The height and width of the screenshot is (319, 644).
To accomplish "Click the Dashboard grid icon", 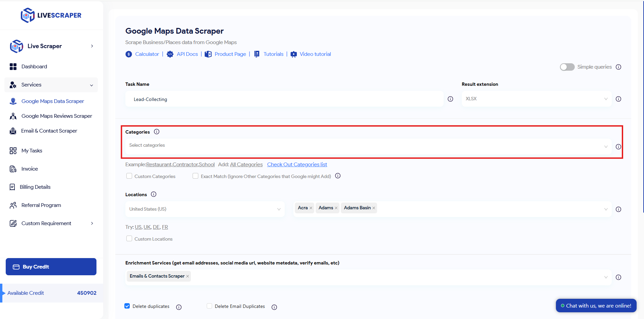I will [x=13, y=67].
